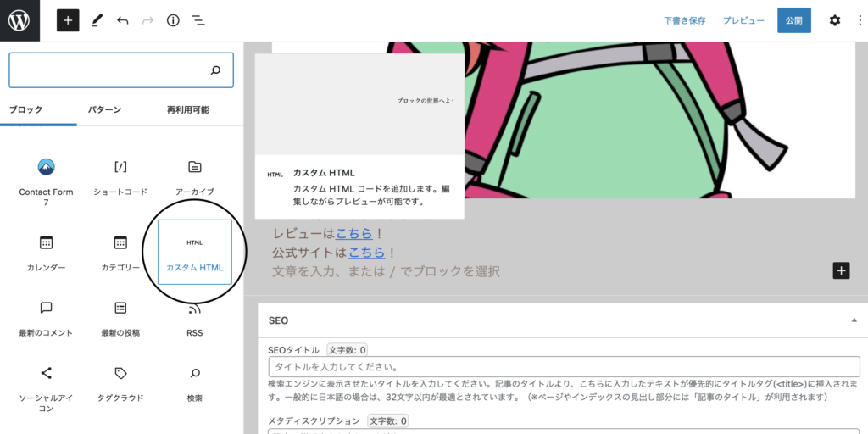The height and width of the screenshot is (434, 868).
Task: Open the document info details
Action: (x=173, y=20)
